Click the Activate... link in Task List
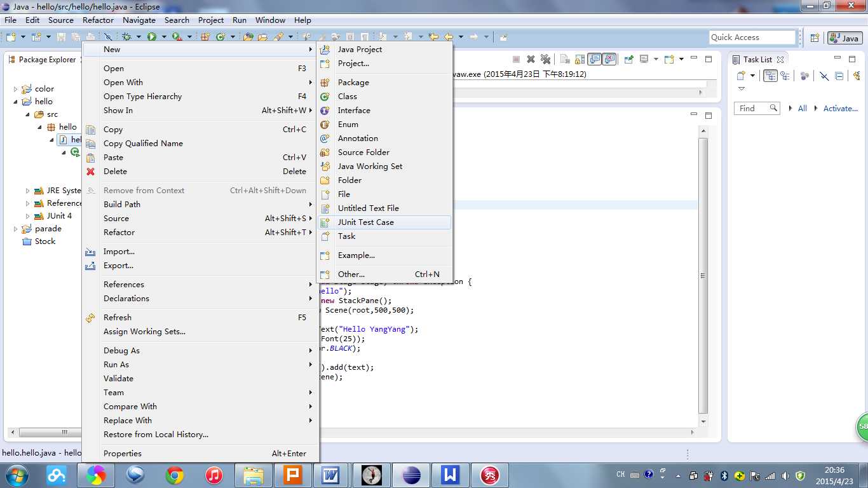This screenshot has height=488, width=868. point(841,109)
